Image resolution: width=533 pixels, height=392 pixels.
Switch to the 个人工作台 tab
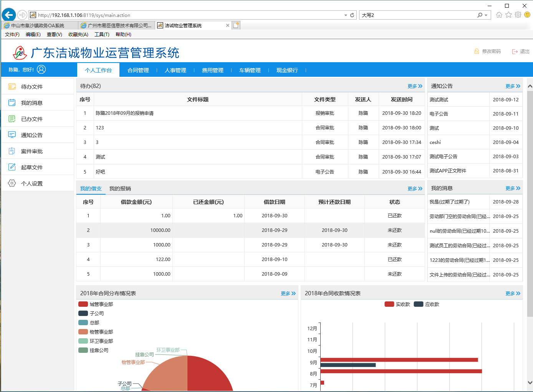point(98,70)
